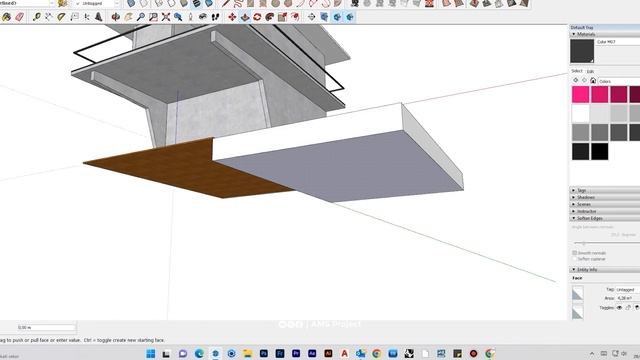Screen dimensions: 640x360
Task: Click the front face material thumbnail
Action: tap(577, 293)
